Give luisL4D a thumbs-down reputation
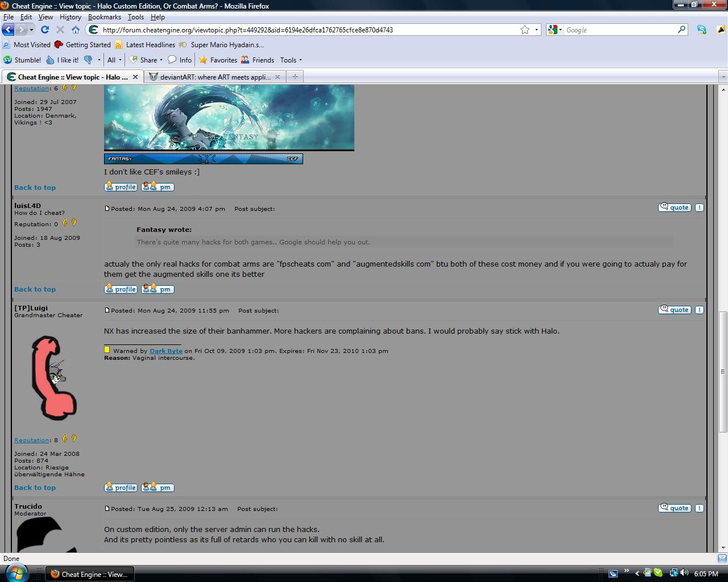 coord(74,223)
